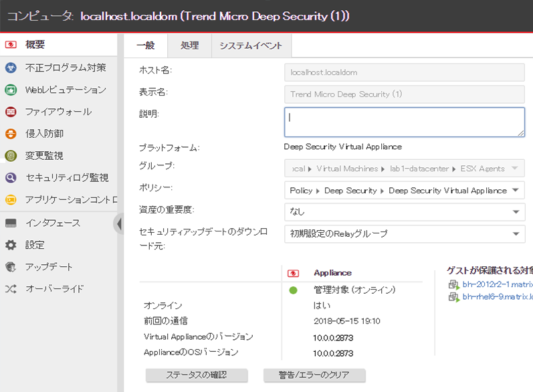Viewport: 533px width, 392px height.
Task: Click into the 説明 description text field
Action: coord(404,122)
